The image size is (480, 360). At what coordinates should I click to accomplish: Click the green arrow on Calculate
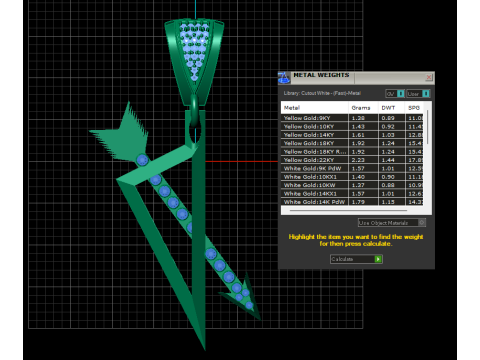[378, 259]
